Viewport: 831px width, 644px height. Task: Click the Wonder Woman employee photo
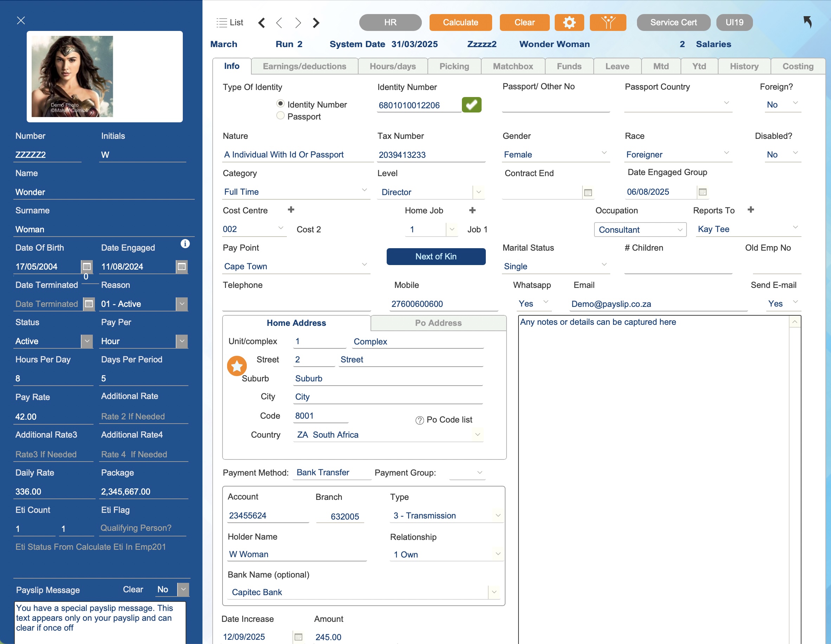point(72,77)
